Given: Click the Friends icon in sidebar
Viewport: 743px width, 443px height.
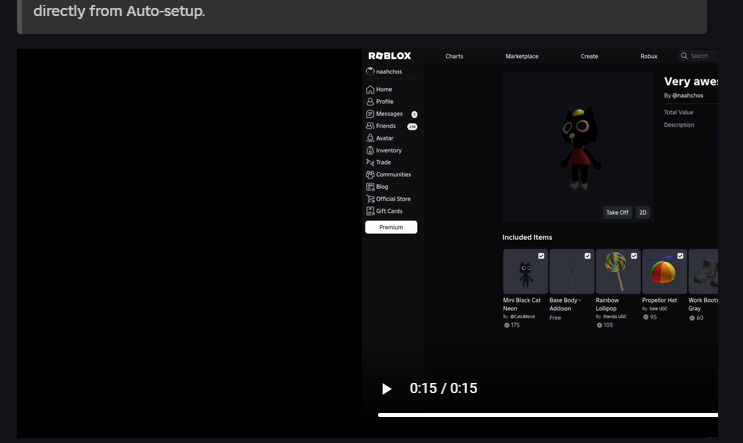Looking at the screenshot, I should (370, 126).
